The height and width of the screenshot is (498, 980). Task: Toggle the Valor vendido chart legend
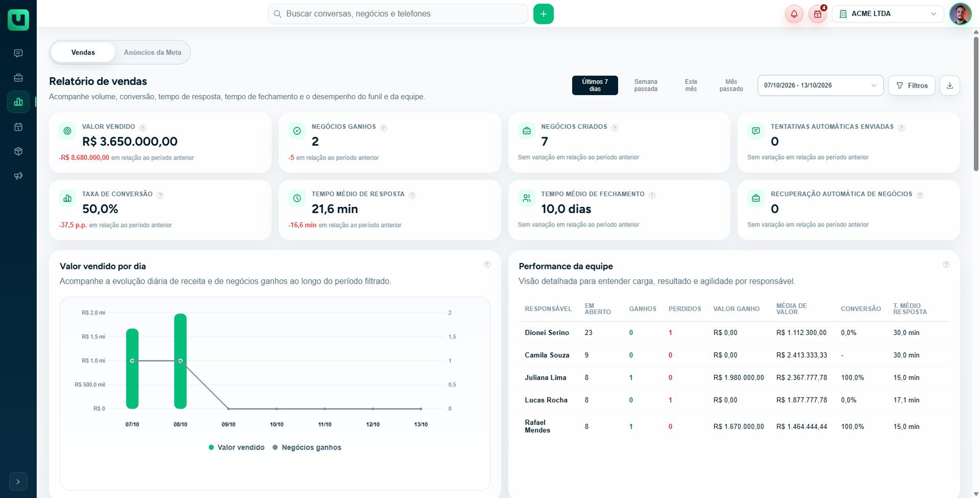pyautogui.click(x=236, y=448)
